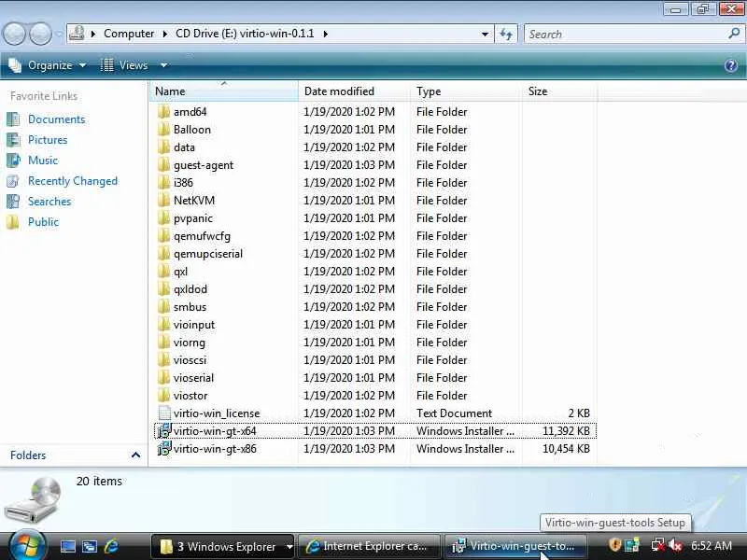Expand arrow after Computer in breadcrumb
This screenshot has height=560, width=747.
click(x=165, y=34)
